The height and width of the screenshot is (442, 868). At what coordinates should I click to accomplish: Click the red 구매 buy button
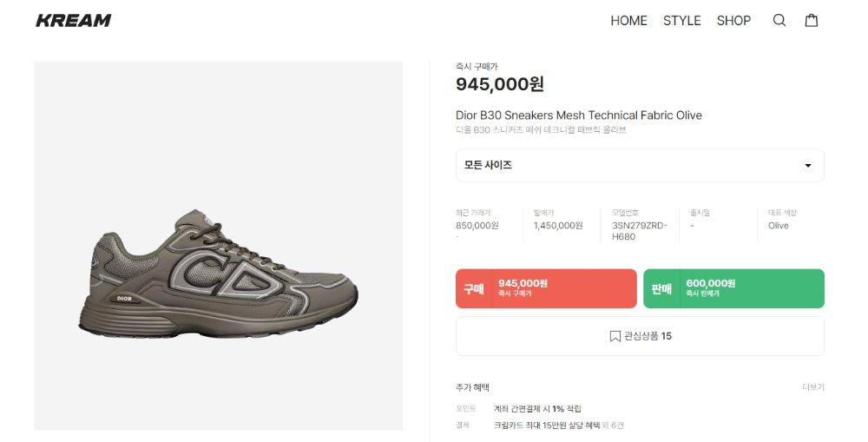coord(546,288)
